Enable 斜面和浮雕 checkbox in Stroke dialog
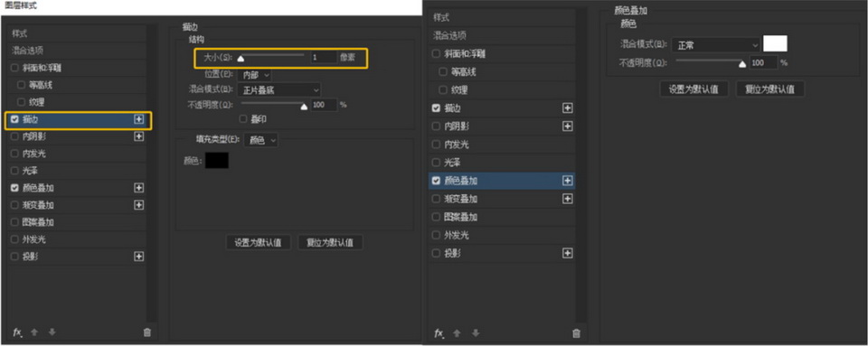The height and width of the screenshot is (346, 868). 14,68
